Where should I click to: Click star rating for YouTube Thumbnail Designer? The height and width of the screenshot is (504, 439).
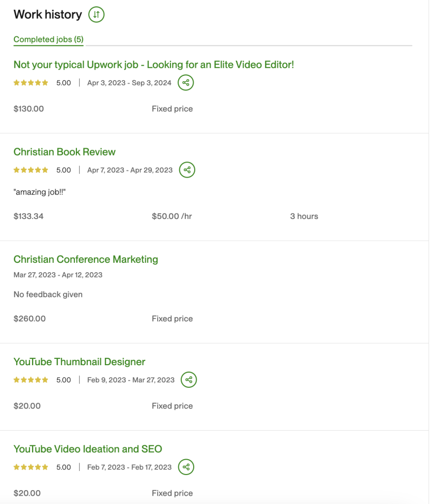(x=31, y=380)
